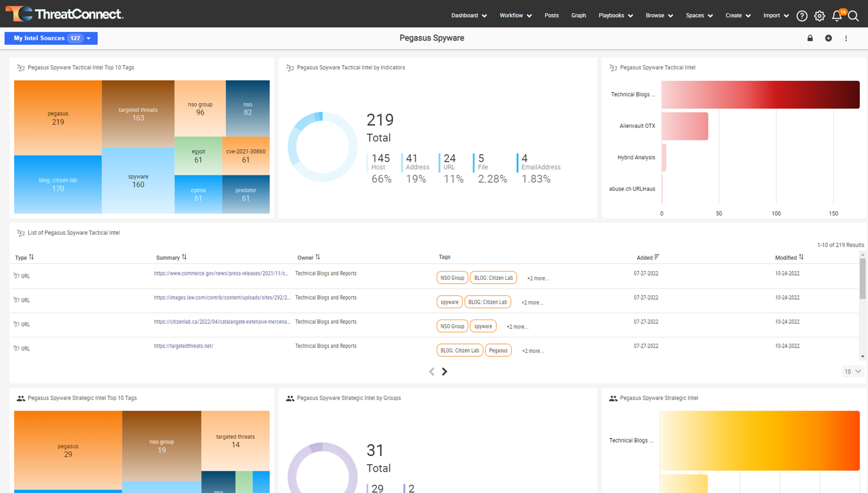Open the images.law.com URL link

click(x=222, y=298)
